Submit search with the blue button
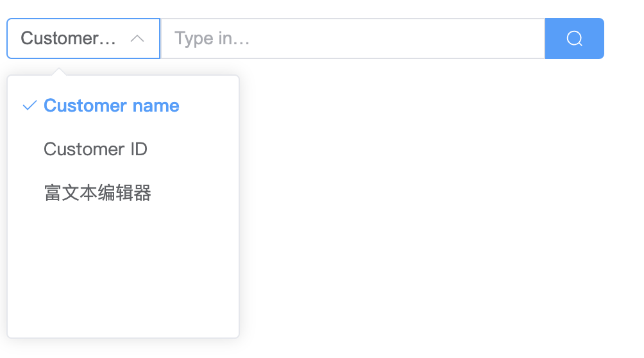 click(x=574, y=38)
